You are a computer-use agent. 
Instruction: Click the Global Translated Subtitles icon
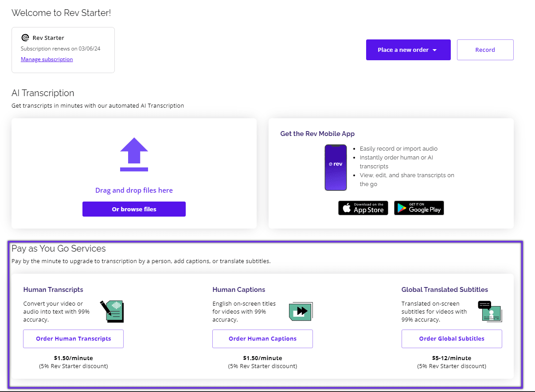pos(490,311)
